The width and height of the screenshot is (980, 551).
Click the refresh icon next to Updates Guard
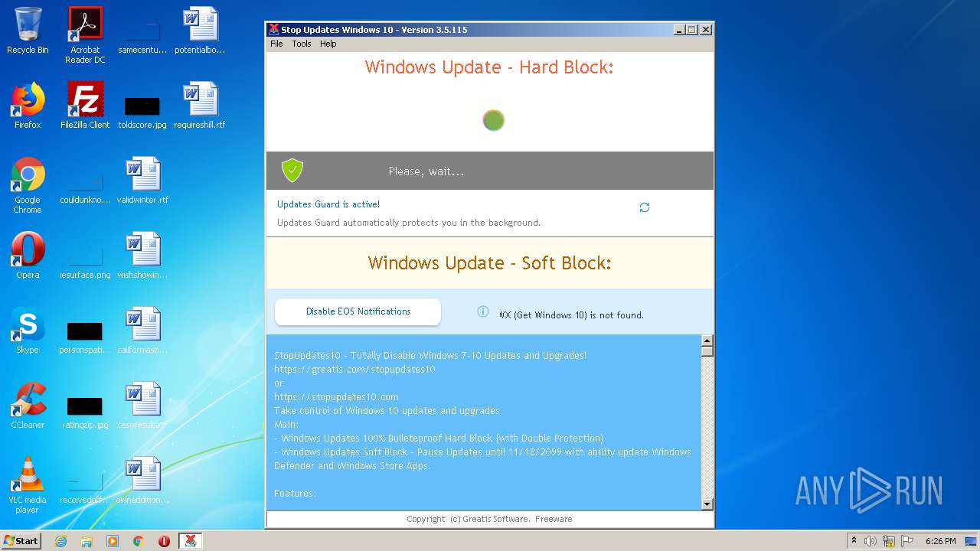[x=645, y=207]
